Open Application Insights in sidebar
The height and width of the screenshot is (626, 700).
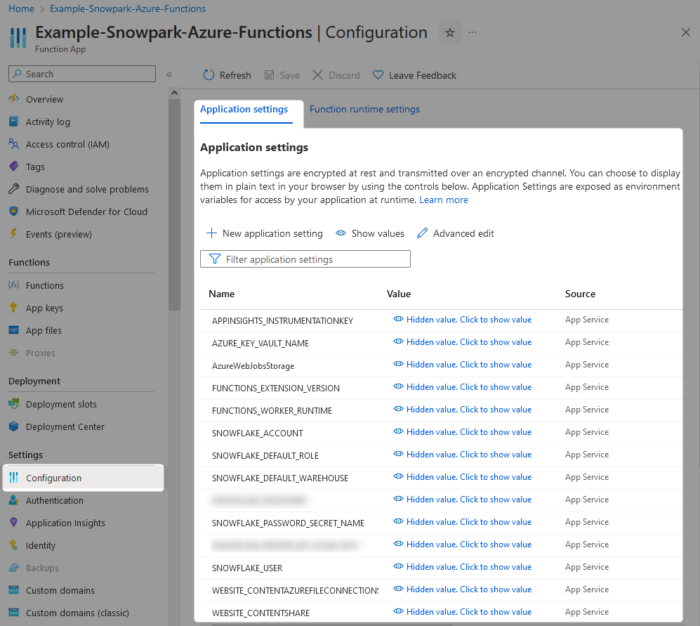coord(65,523)
